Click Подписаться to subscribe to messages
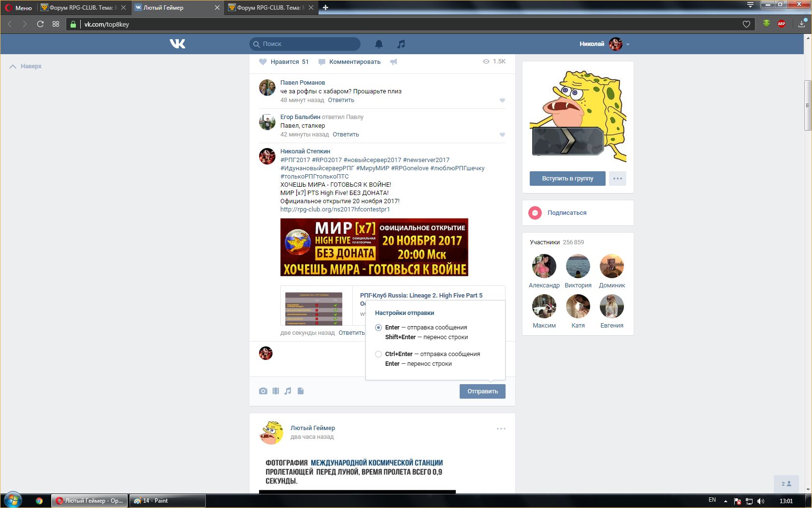The image size is (812, 508). coord(567,213)
